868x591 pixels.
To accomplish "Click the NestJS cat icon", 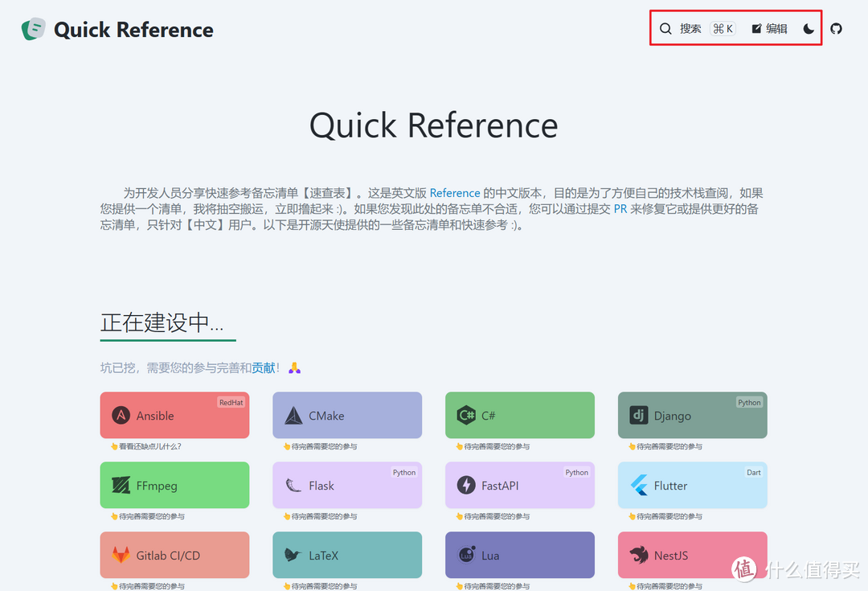I will 639,555.
